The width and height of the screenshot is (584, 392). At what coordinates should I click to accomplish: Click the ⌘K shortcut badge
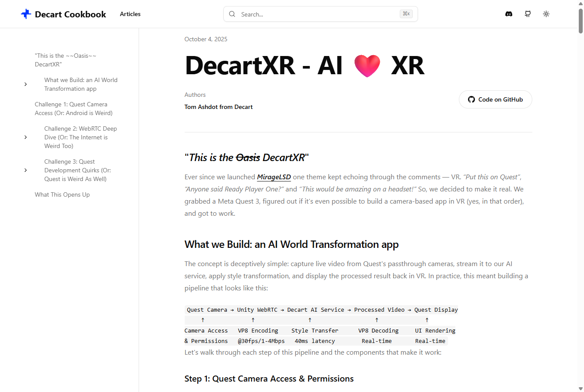(406, 14)
